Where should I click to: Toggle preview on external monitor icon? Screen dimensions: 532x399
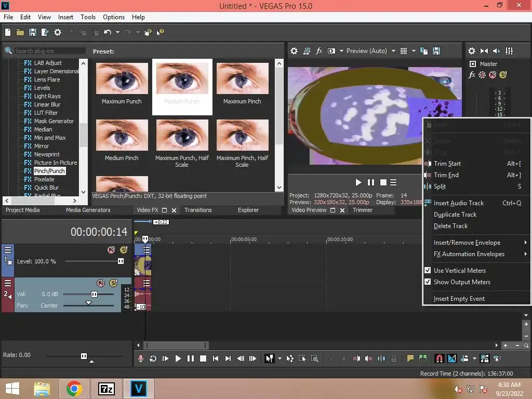click(307, 51)
